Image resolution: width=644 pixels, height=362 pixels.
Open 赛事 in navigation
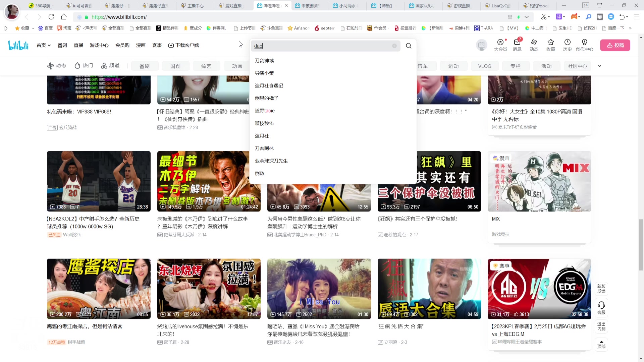click(157, 45)
